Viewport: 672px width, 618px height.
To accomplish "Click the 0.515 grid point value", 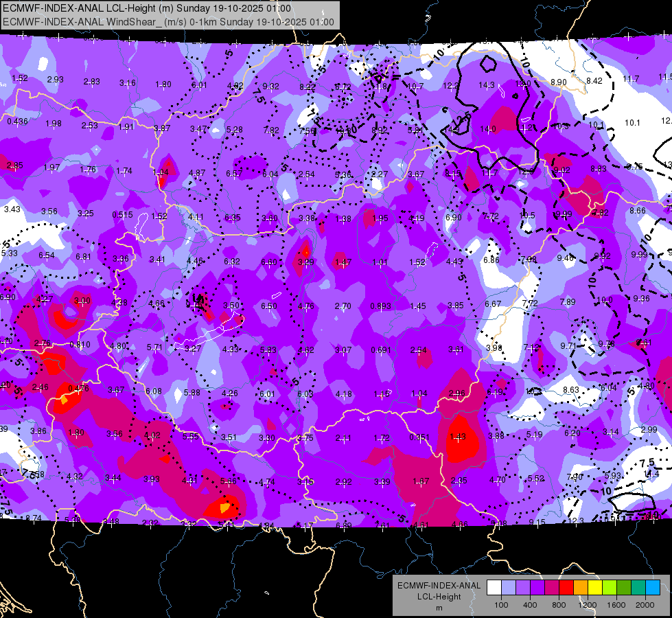I will tap(122, 215).
